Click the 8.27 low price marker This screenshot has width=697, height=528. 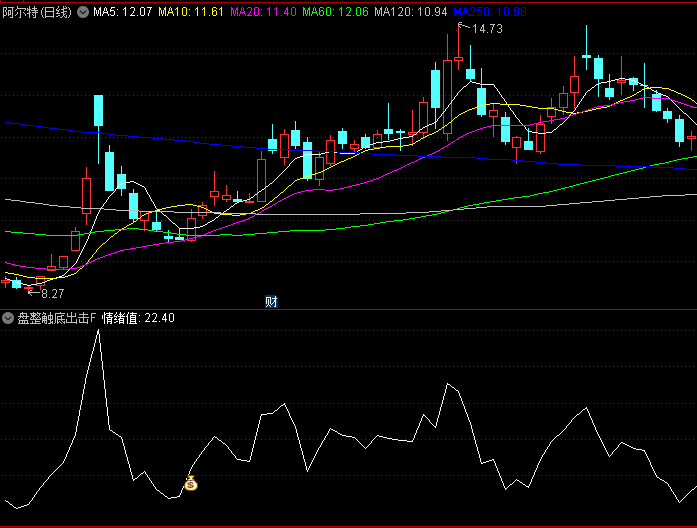(x=52, y=294)
